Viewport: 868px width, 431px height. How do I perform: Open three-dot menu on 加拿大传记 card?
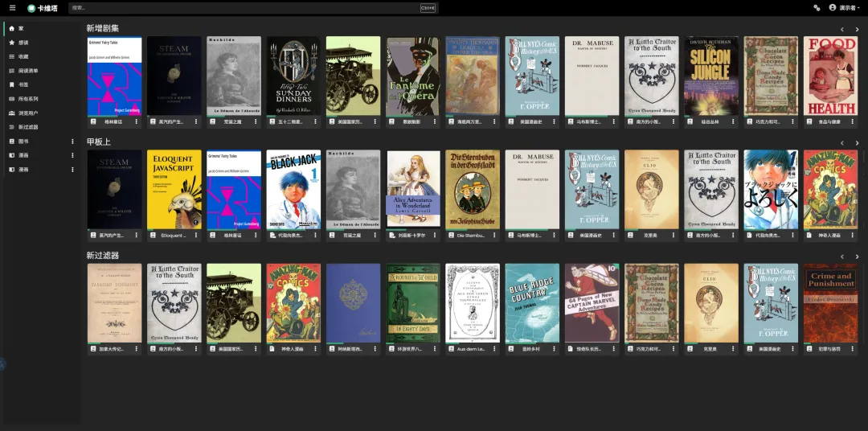(x=136, y=349)
